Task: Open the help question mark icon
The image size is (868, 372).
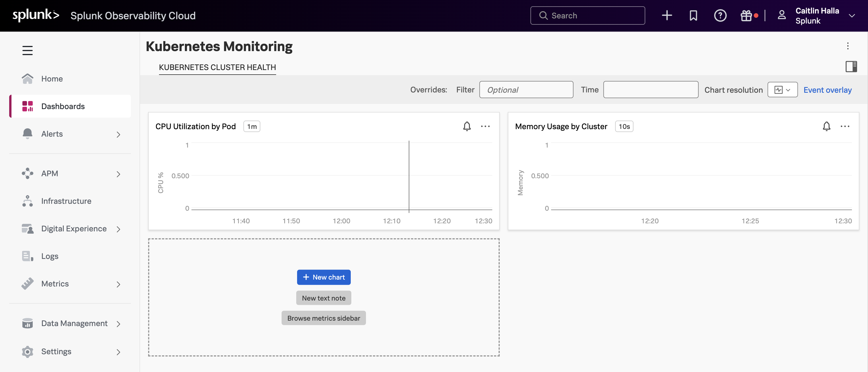Action: [720, 15]
